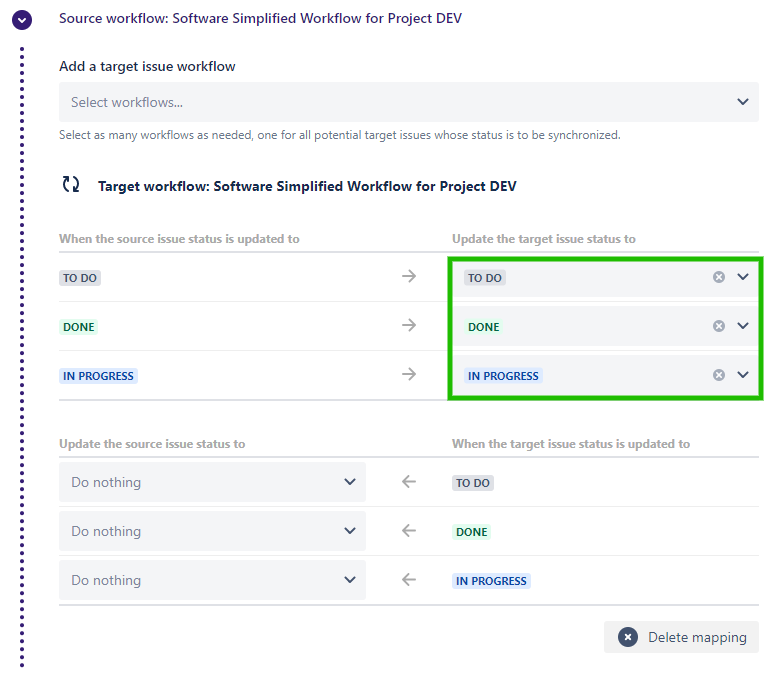Open the Do nothing dropdown for IN PROGRESS
Viewport: 774px width, 682px height.
click(212, 580)
